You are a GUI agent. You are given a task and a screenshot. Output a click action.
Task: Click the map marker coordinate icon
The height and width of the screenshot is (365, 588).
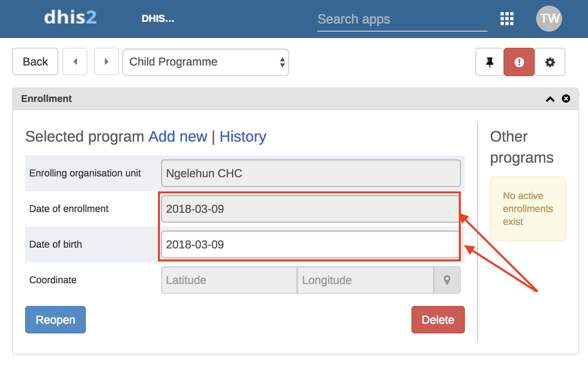(x=447, y=280)
